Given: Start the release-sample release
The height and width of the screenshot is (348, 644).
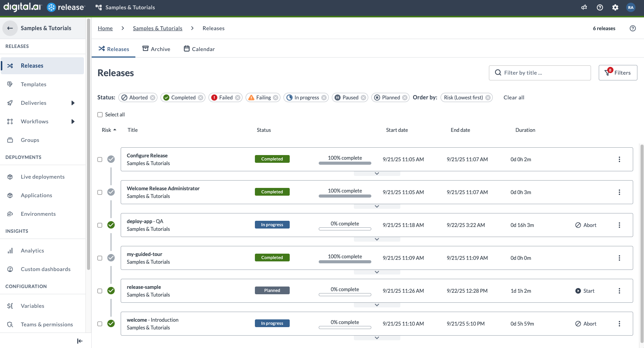Looking at the screenshot, I should [585, 291].
